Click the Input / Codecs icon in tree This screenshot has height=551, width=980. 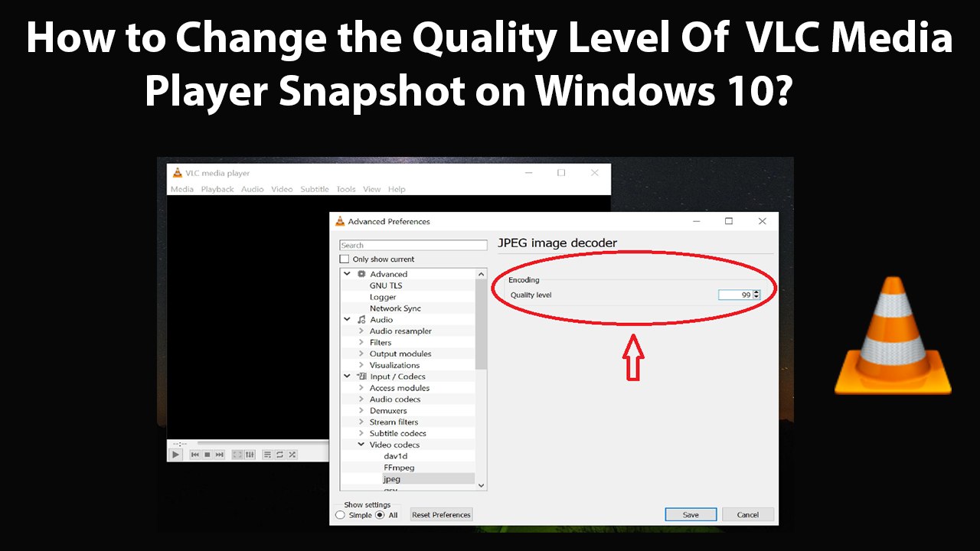click(362, 377)
